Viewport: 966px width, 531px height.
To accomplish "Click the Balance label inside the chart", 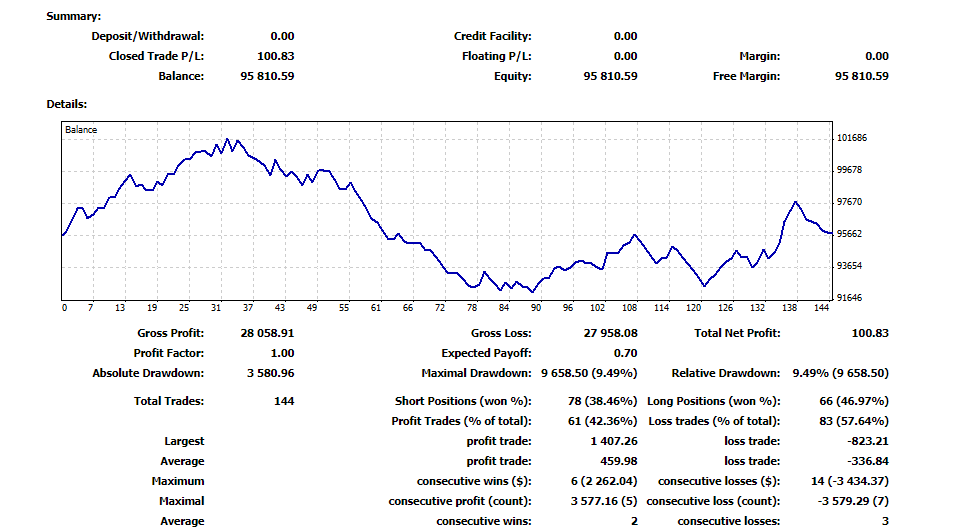I will point(81,130).
